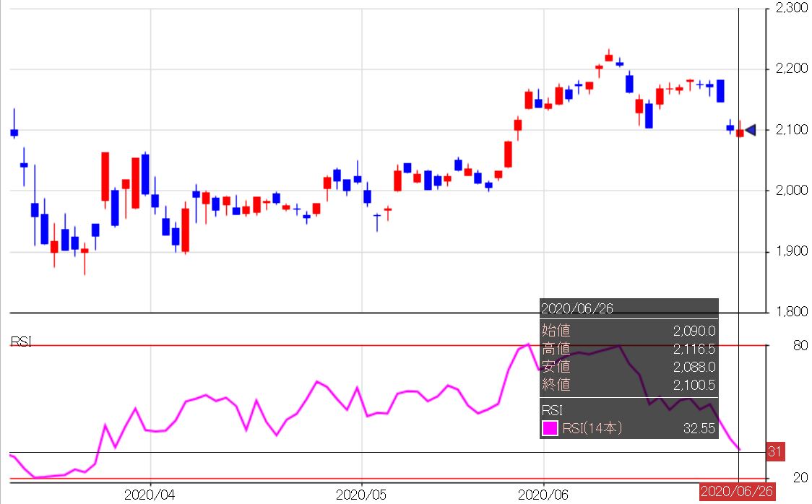Click the 安値 value 2,088.0

694,367
